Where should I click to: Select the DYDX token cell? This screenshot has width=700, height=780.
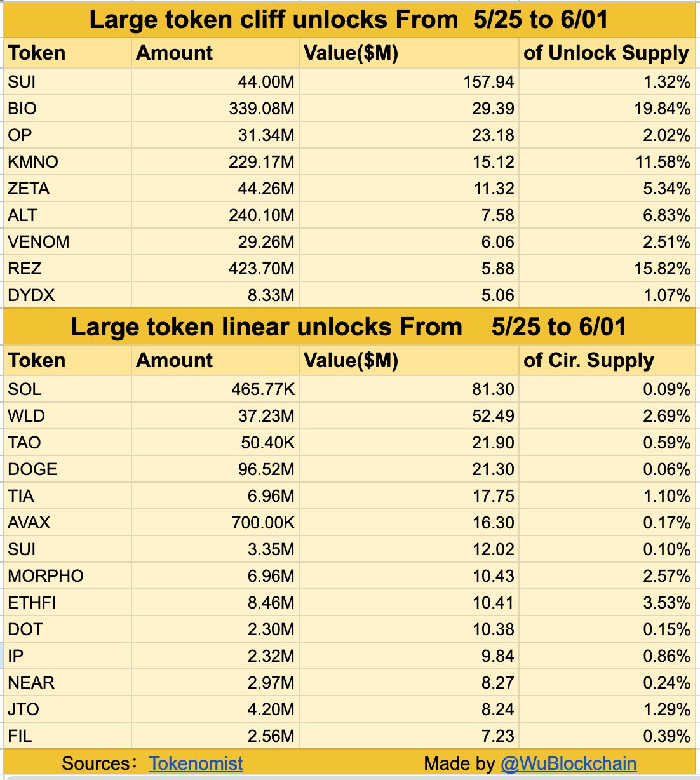coord(32,295)
